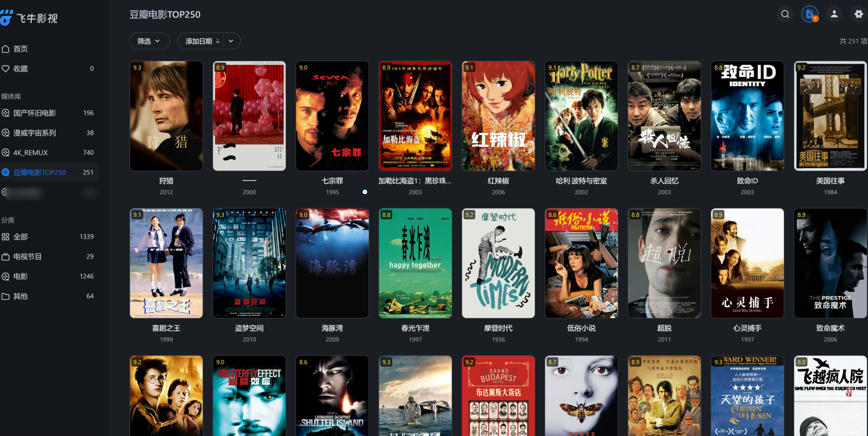Viewport: 868px width, 436px height.
Task: Click the 低俗小说 title text
Action: tap(581, 328)
